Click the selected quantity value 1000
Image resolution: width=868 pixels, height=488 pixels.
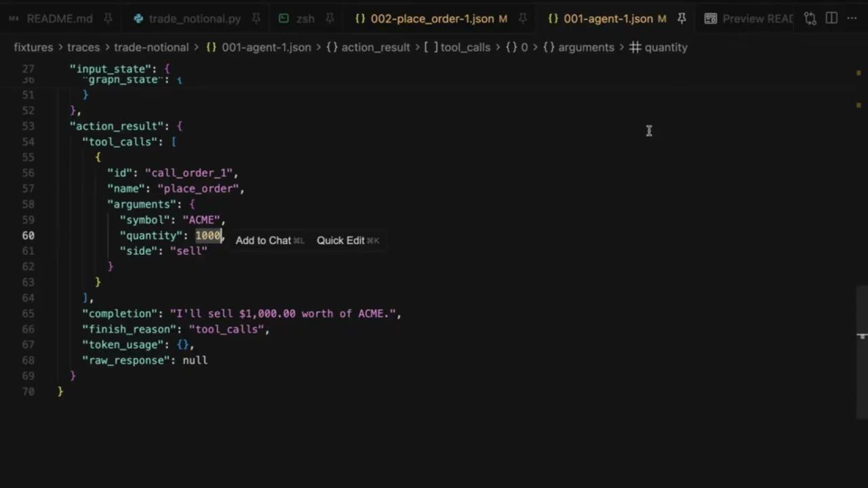(x=208, y=235)
